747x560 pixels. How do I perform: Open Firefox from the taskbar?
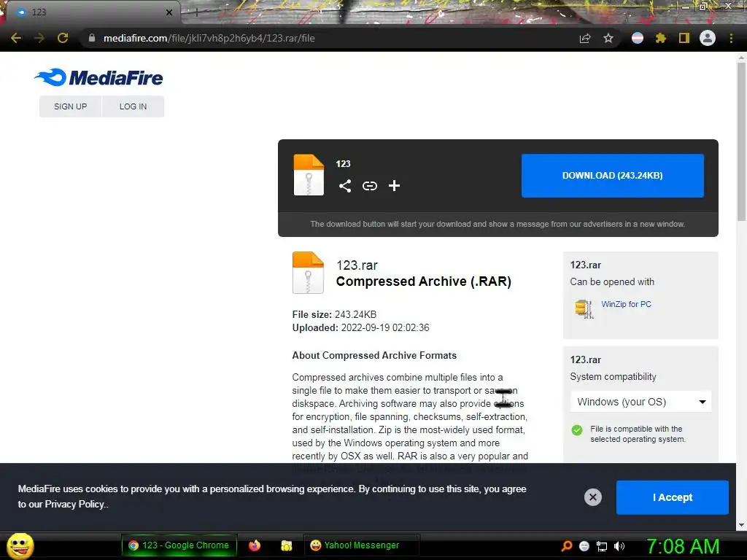pyautogui.click(x=255, y=545)
